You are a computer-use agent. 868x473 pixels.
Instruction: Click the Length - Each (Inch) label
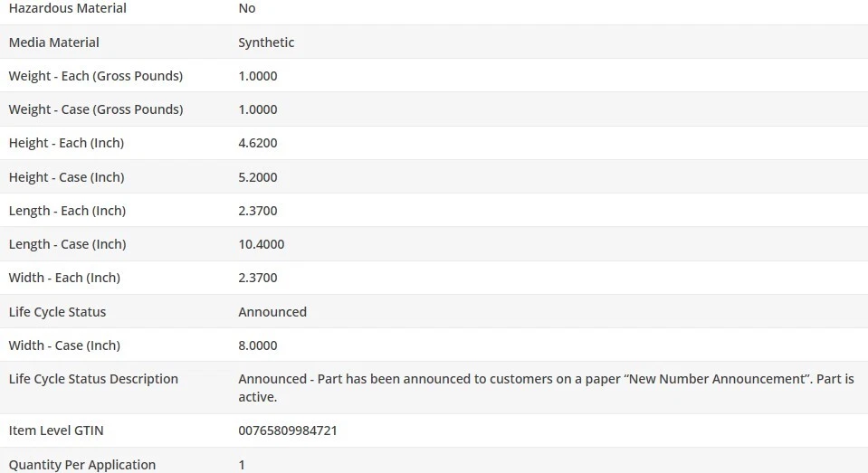(68, 211)
